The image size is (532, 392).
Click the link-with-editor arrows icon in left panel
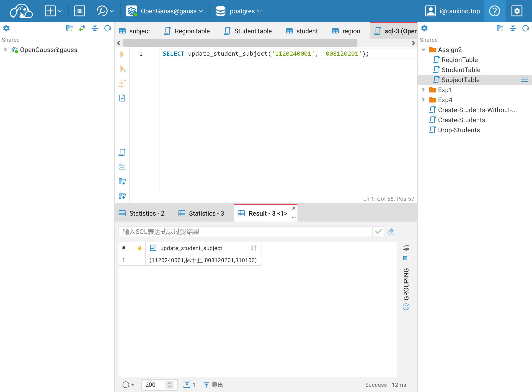click(x=82, y=28)
